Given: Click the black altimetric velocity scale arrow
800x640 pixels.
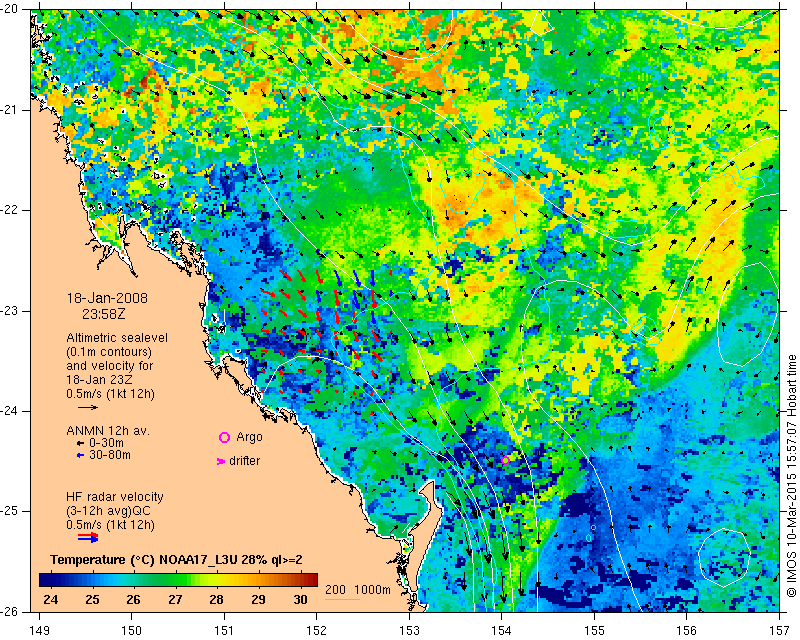Looking at the screenshot, I should coord(88,407).
